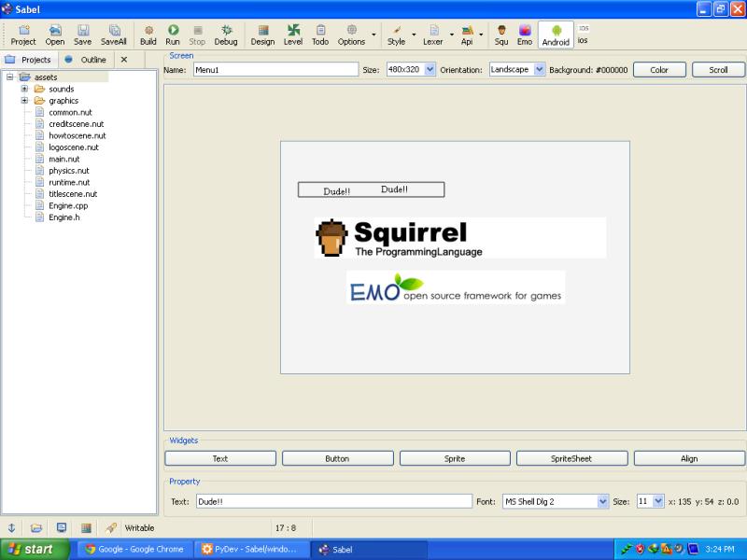This screenshot has width=747, height=560.
Task: Close the side panel with X
Action: [x=124, y=60]
